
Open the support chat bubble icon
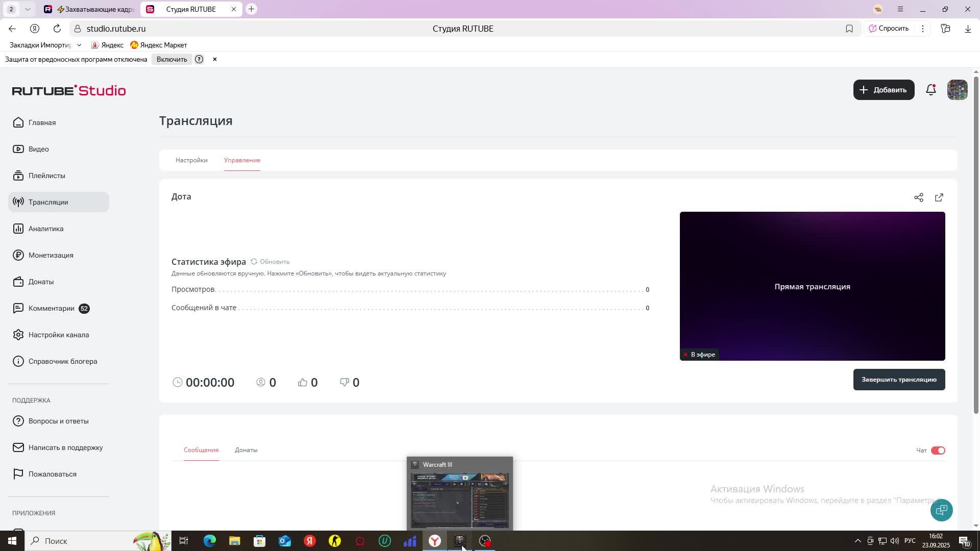[941, 510]
